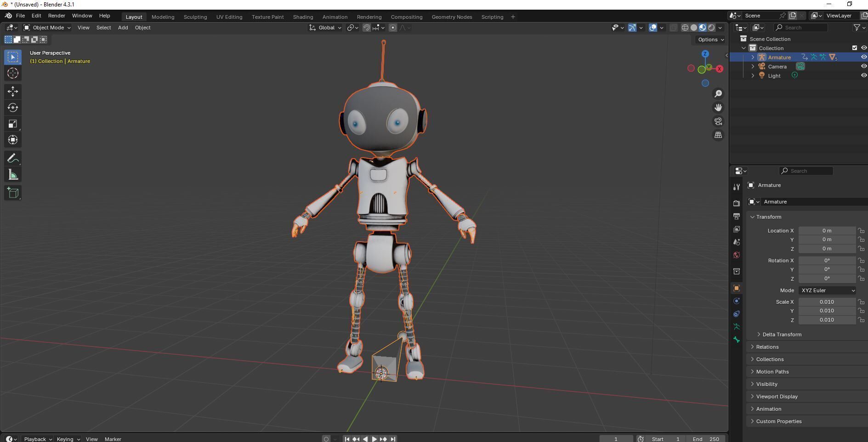Open the Physics properties tab
Image resolution: width=868 pixels, height=442 pixels.
(737, 301)
